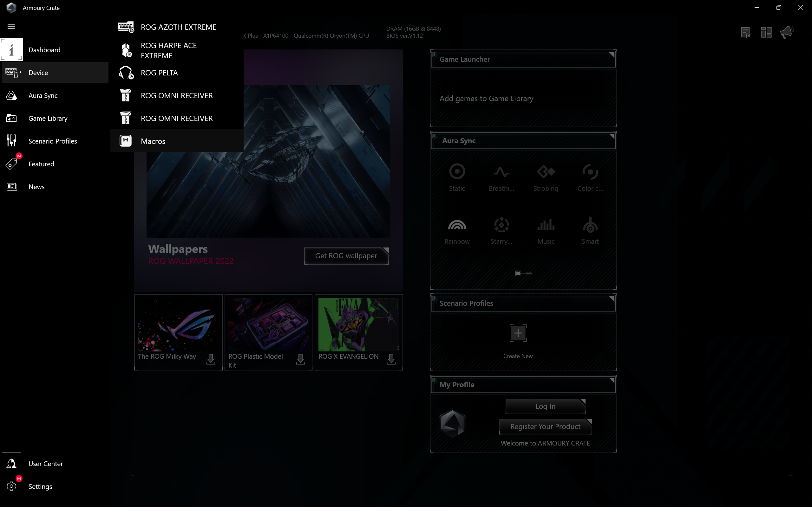Open Macros from the device menu
Viewport: 812px width, 507px height.
(153, 141)
